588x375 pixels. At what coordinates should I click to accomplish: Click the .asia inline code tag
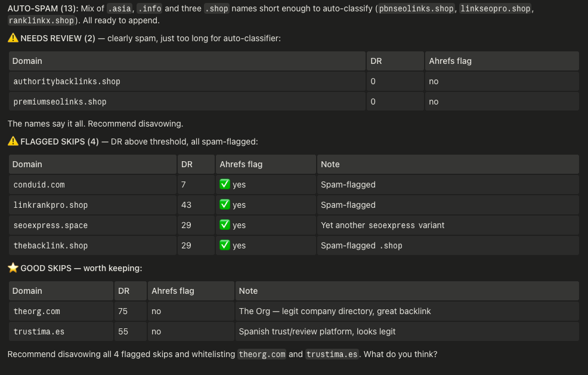click(119, 8)
